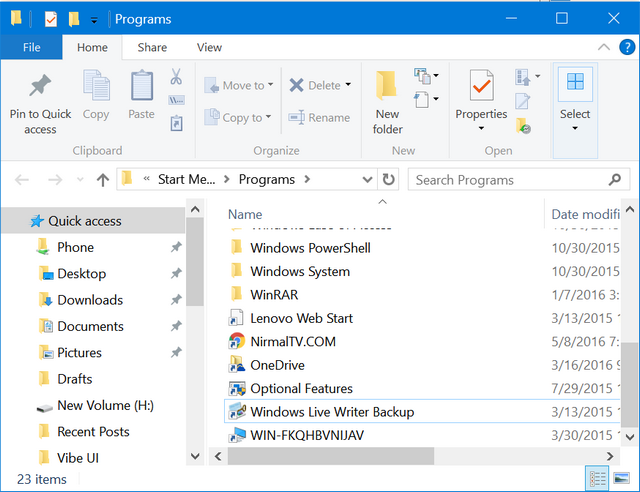Open the Customize Quick Access Toolbar dropdown

point(94,20)
